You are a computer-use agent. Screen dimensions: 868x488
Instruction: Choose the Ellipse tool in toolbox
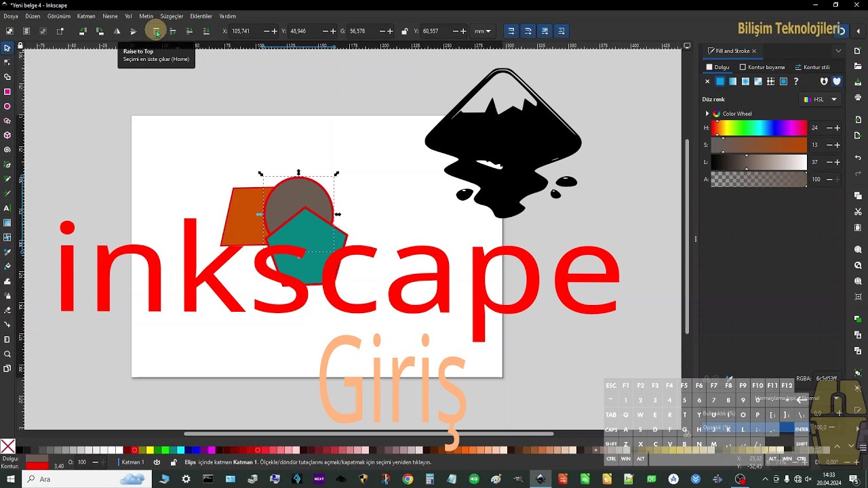coord(7,106)
